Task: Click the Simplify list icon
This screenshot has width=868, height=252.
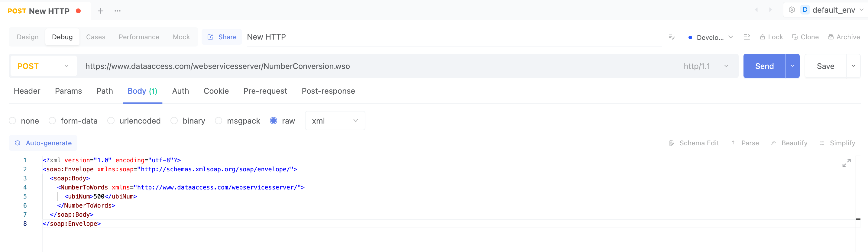Action: tap(822, 143)
